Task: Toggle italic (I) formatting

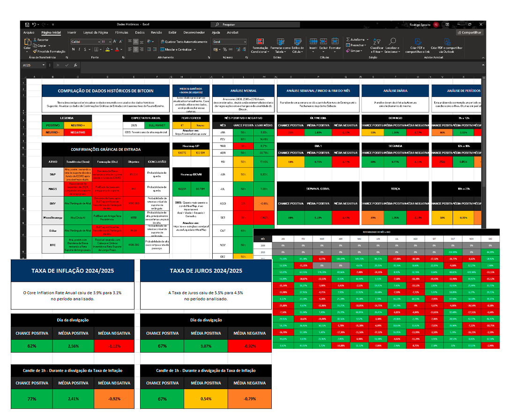Action: point(80,49)
